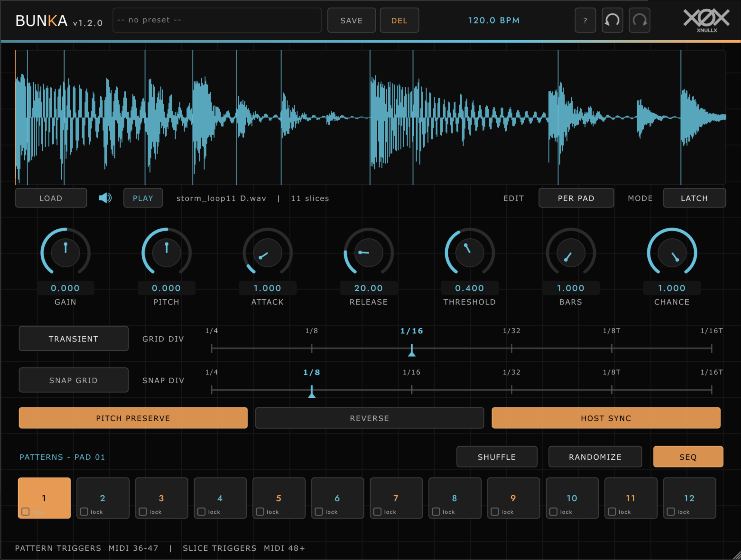This screenshot has width=741, height=560.
Task: Click the undo arrow icon
Action: pos(612,20)
